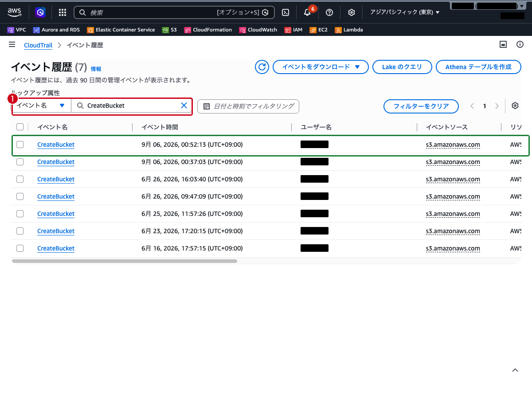
Task: Open Lambda bookmark
Action: point(349,30)
